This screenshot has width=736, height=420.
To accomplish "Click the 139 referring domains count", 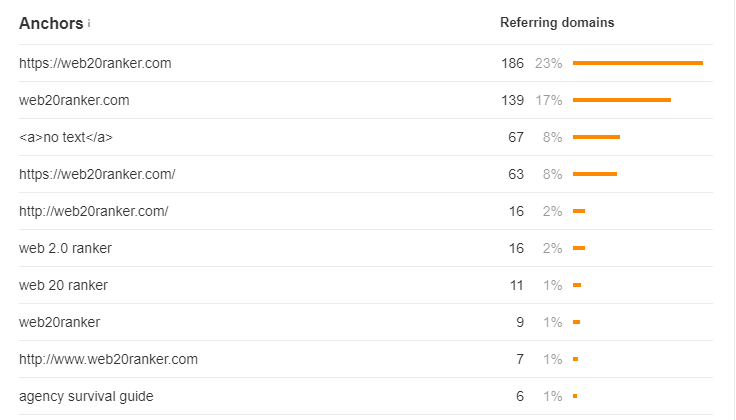I will click(x=513, y=100).
